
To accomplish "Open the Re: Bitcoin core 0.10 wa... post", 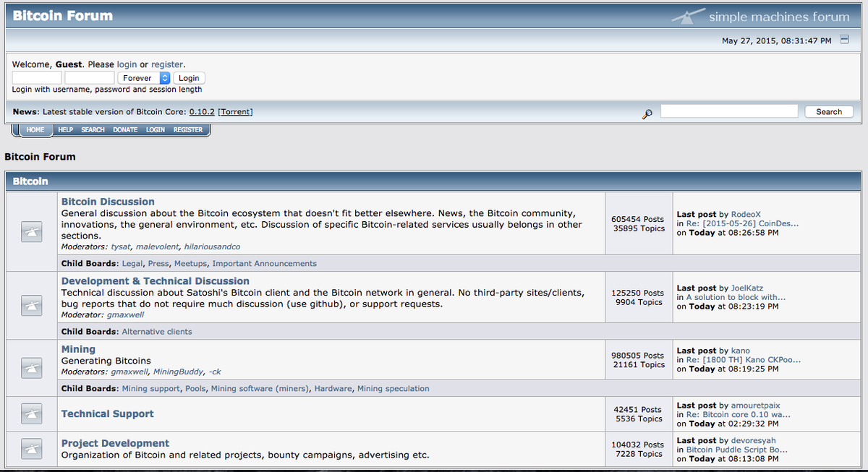I will coord(738,415).
